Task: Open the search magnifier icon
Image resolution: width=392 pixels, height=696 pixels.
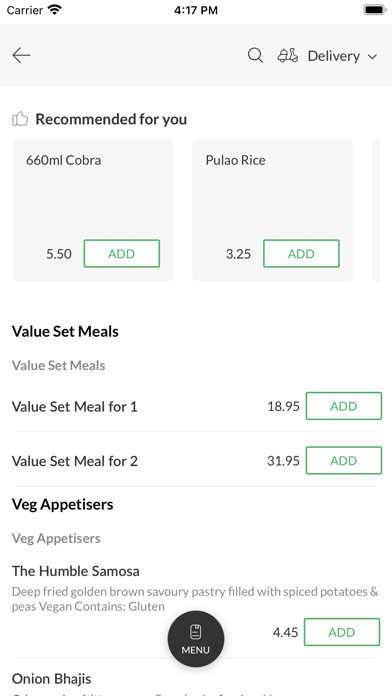Action: pyautogui.click(x=255, y=55)
